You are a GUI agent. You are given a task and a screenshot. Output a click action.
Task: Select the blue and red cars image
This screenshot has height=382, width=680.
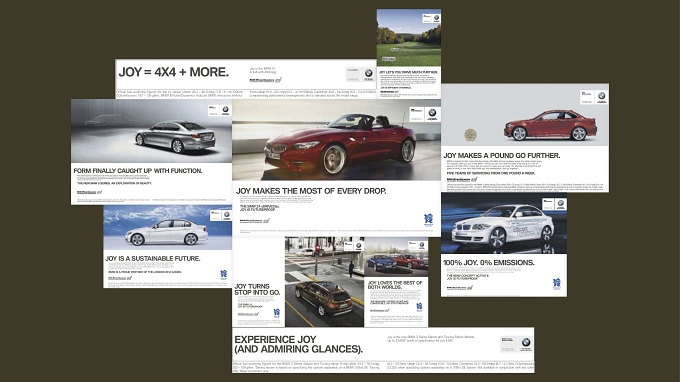tap(396, 257)
